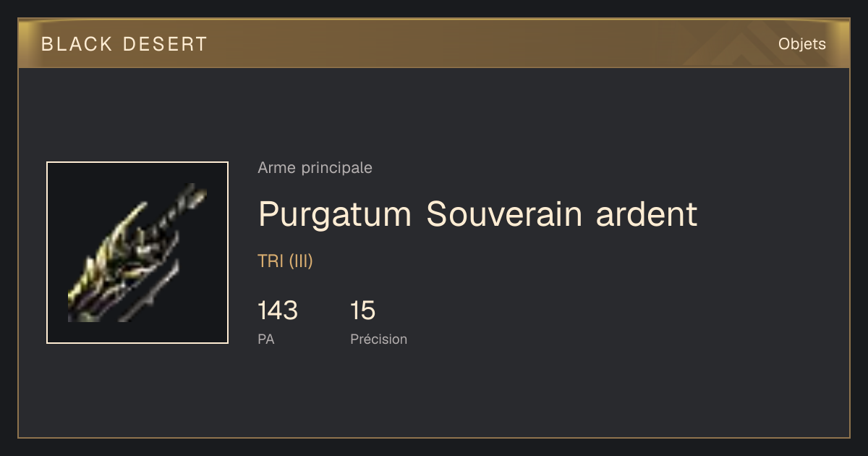Select the Purgatum Souverain ardent item title

click(477, 214)
